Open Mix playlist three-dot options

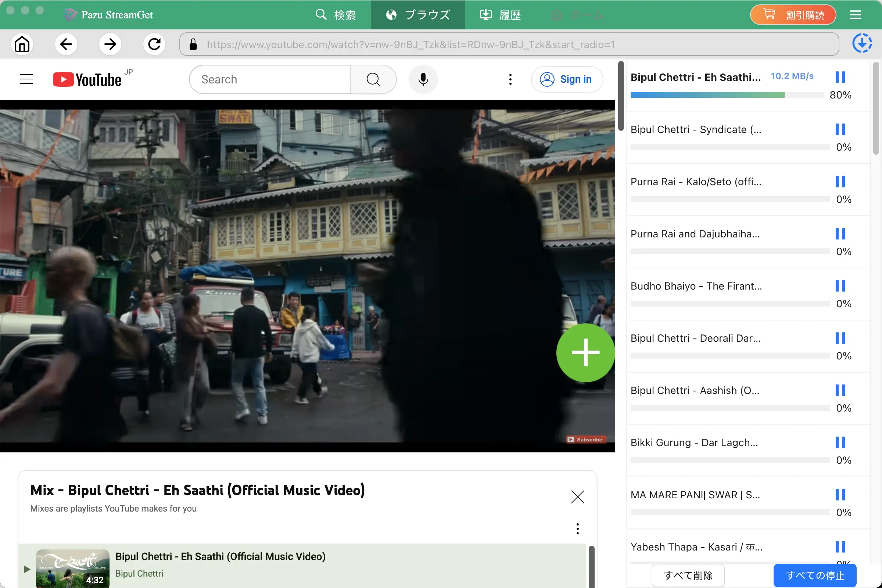point(577,528)
